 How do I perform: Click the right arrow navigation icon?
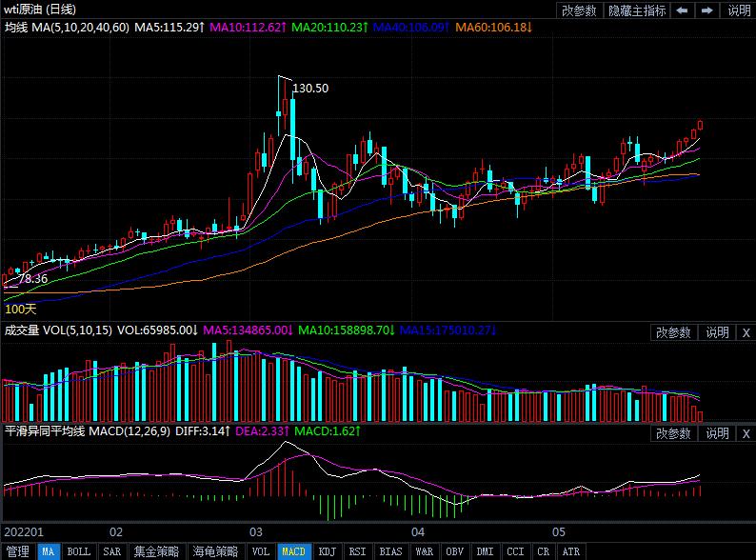click(x=706, y=10)
